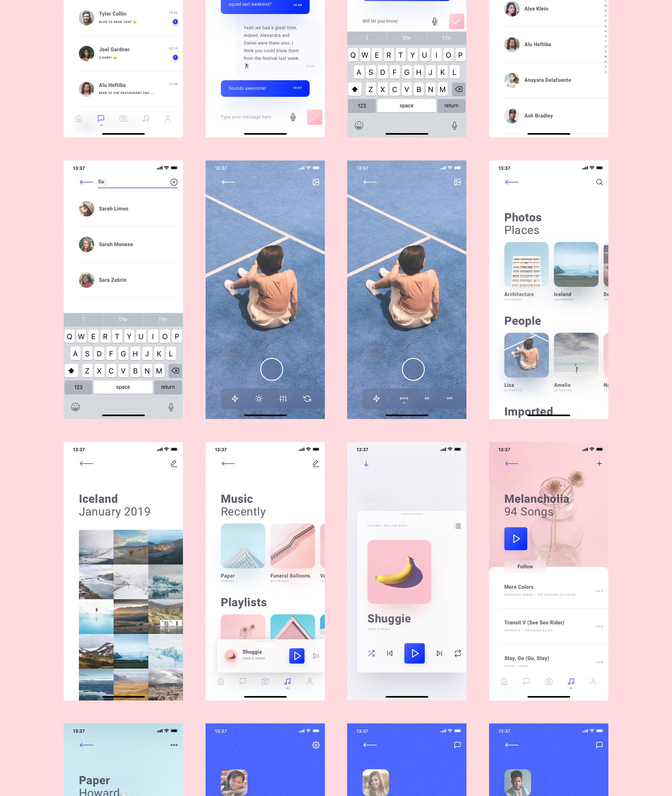Tap the shuffle icon in music player
Screen dimensions: 672x796
tap(371, 653)
